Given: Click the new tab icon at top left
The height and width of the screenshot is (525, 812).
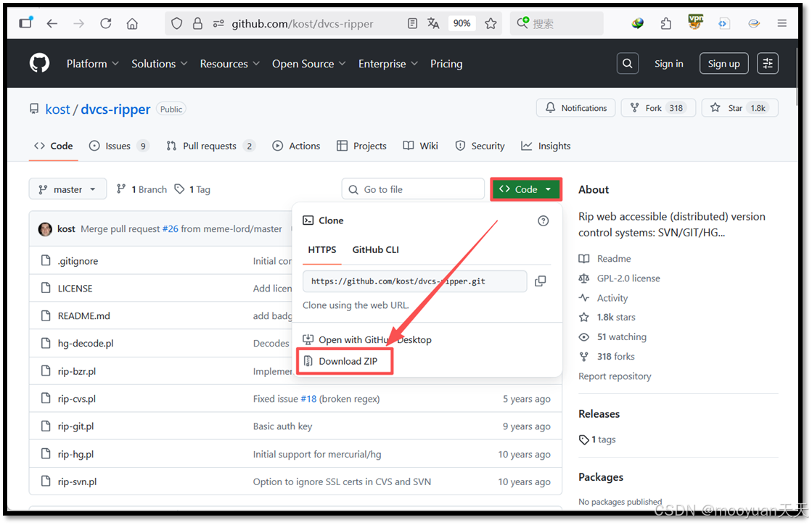Looking at the screenshot, I should coord(25,22).
